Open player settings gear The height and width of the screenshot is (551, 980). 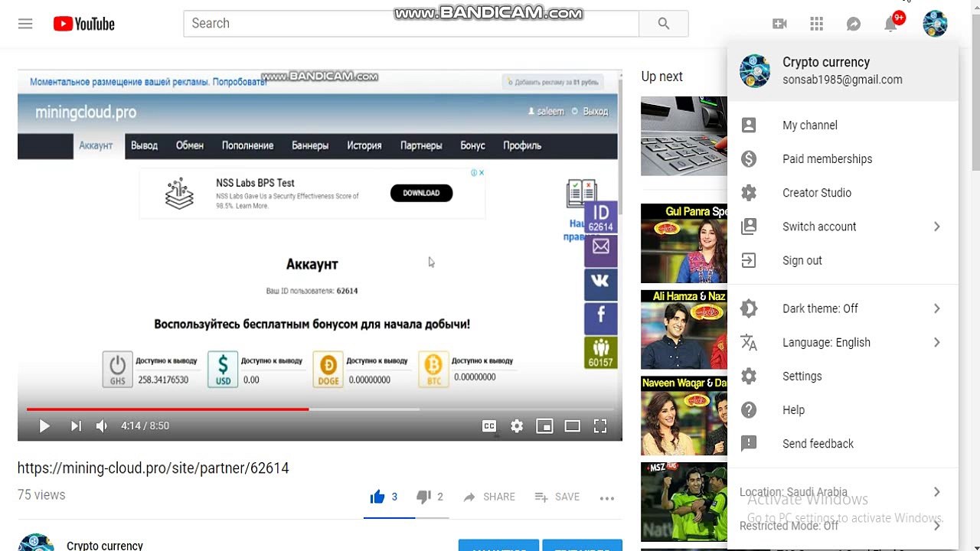[517, 426]
